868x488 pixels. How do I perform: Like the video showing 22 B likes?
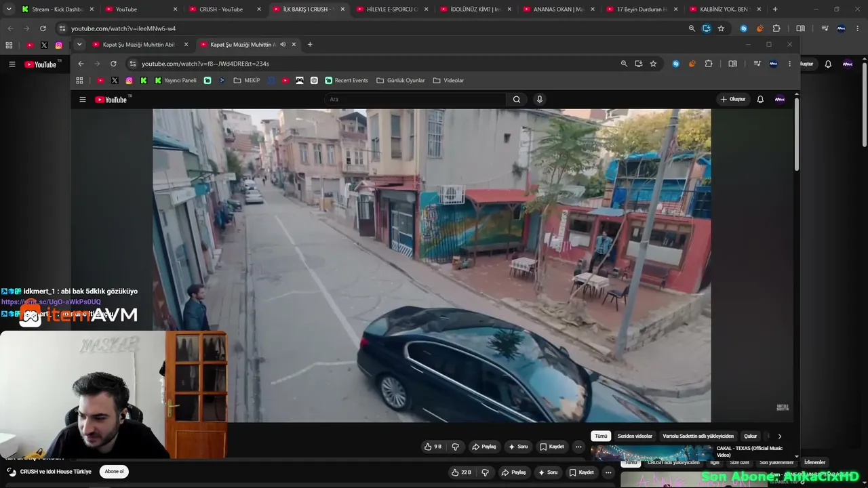(x=462, y=472)
